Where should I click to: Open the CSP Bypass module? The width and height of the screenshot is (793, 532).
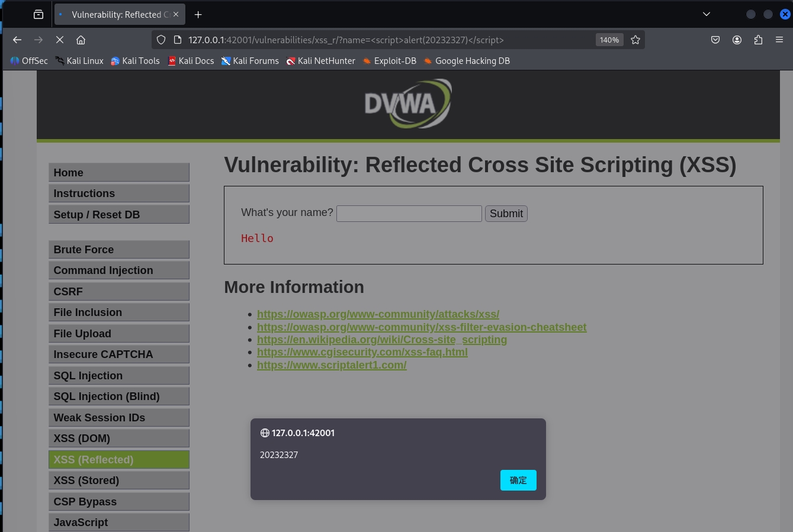coord(119,502)
